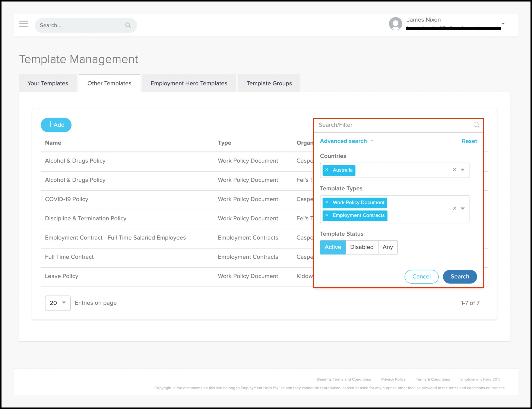Remove the Australia country tag

click(327, 170)
